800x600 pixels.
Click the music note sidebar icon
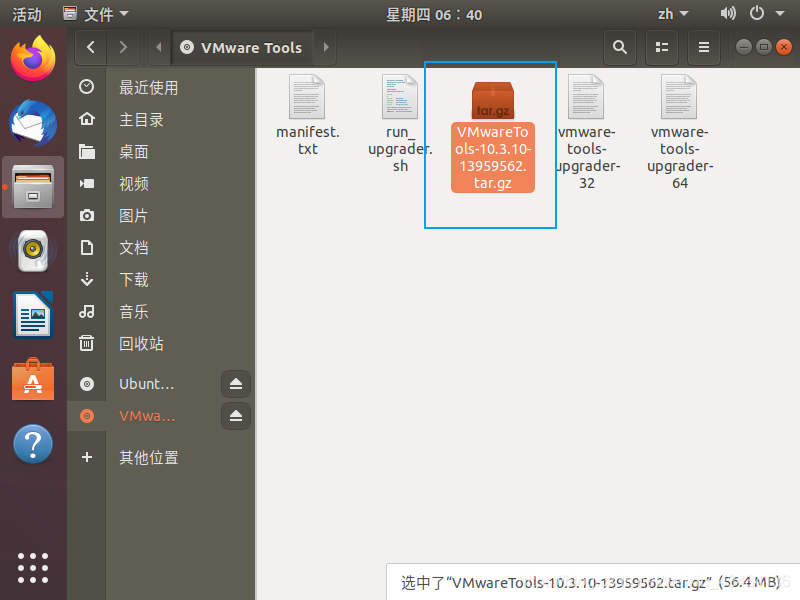pos(87,311)
